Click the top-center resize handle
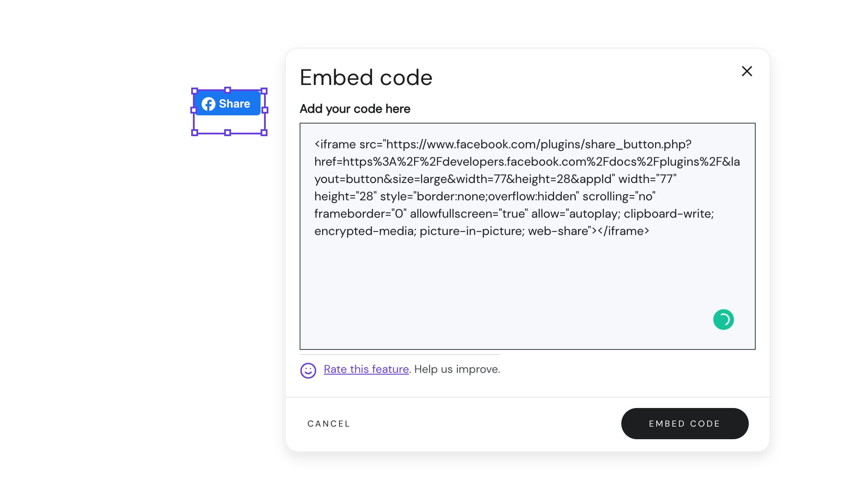868x483 pixels. point(227,90)
